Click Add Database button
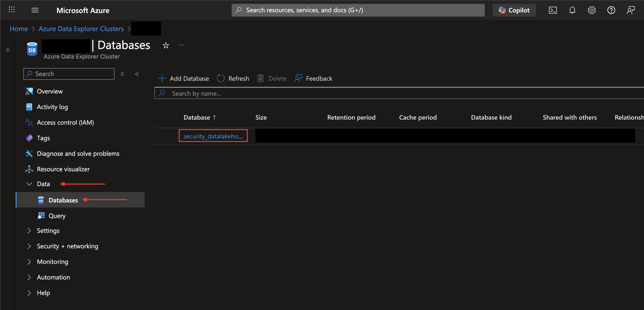This screenshot has height=310, width=644. [184, 78]
